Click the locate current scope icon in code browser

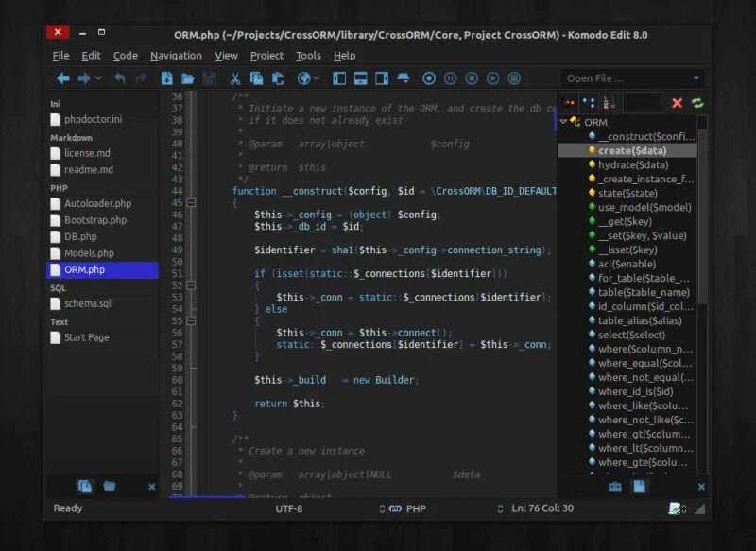[569, 103]
